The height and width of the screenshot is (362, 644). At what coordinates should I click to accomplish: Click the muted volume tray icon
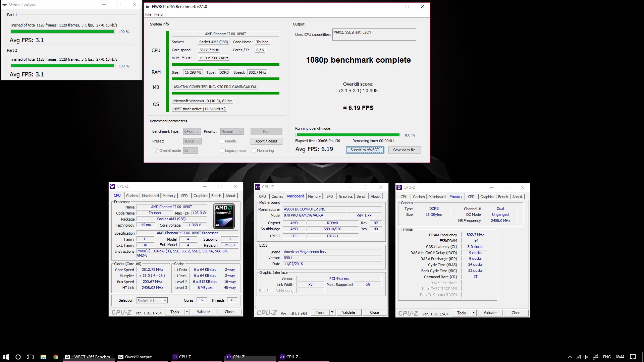(x=586, y=357)
